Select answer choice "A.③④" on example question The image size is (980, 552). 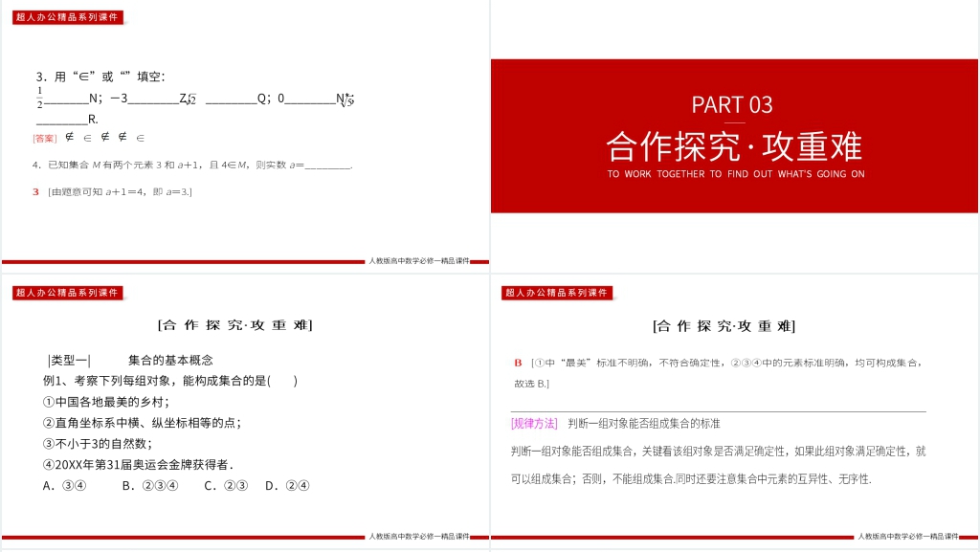click(62, 486)
